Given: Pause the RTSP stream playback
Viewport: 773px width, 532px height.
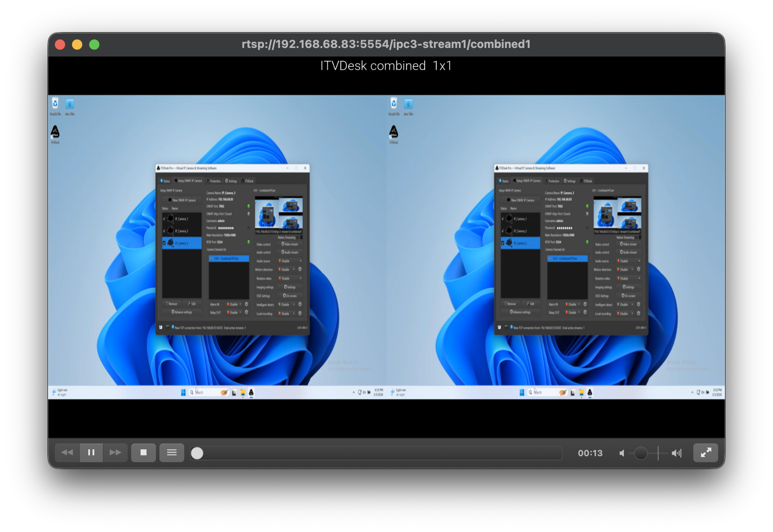Looking at the screenshot, I should pos(91,452).
